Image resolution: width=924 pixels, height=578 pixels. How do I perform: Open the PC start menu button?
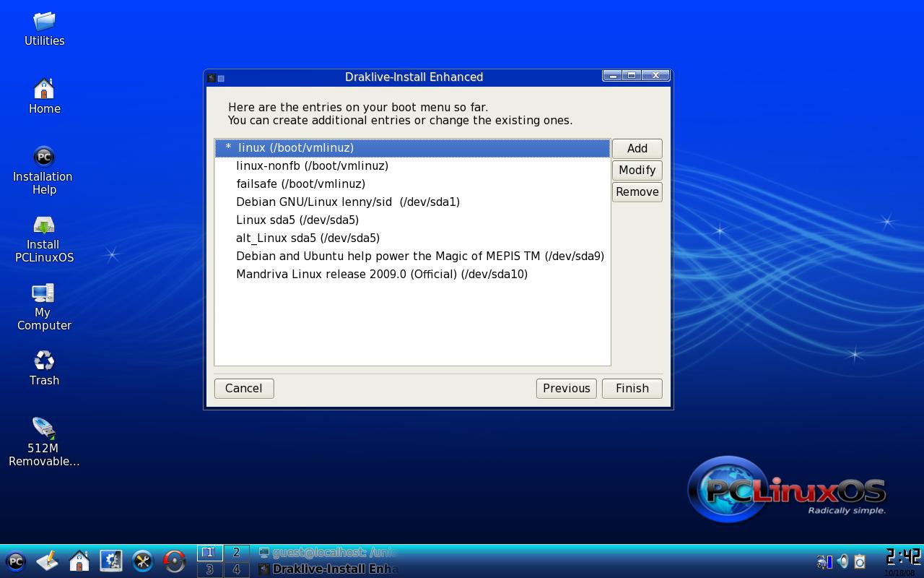16,561
